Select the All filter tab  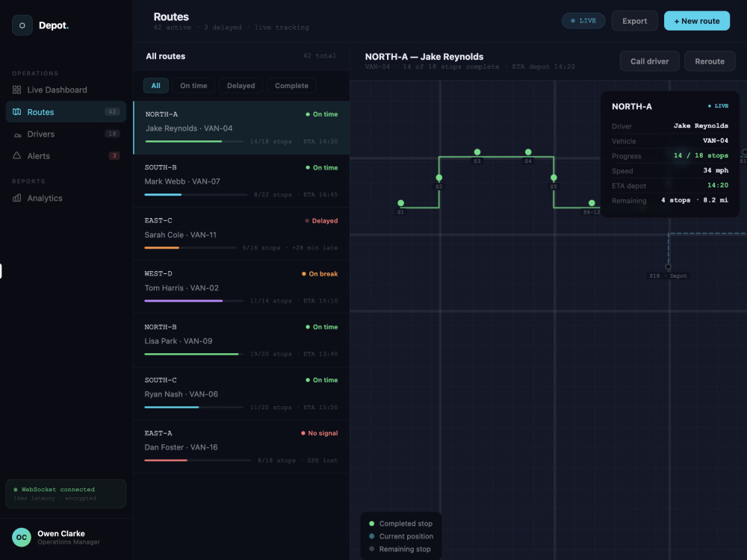tap(156, 86)
